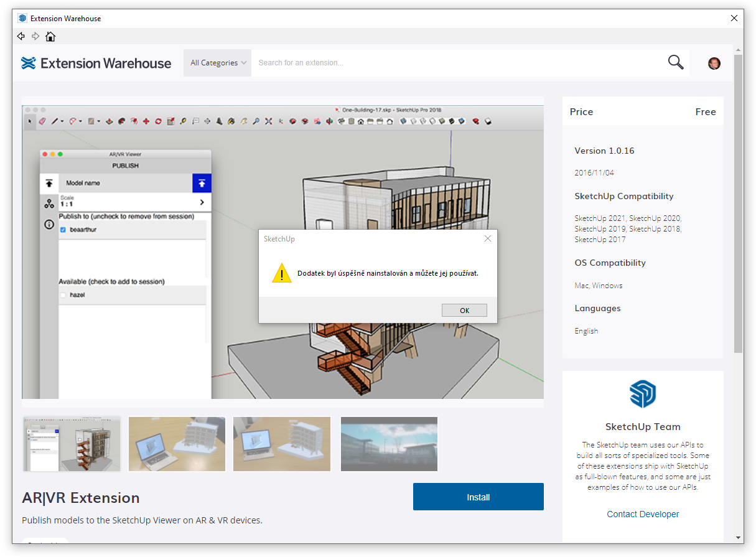Click the SketchUp Team developer name

coord(643,427)
